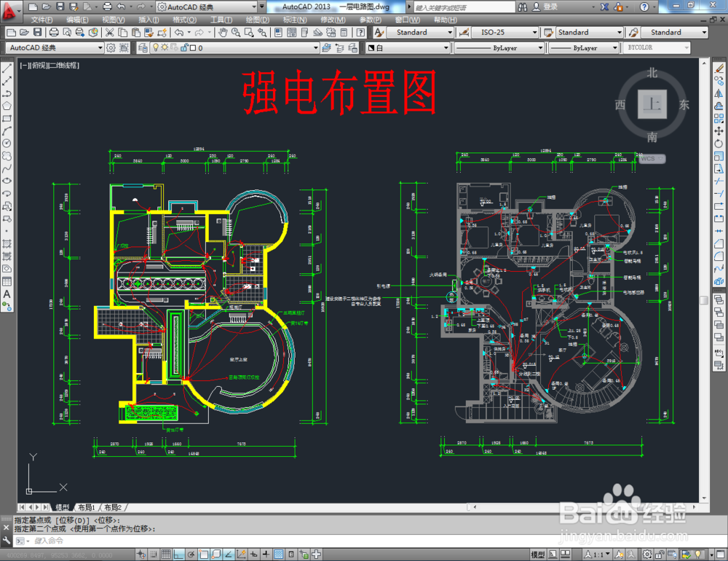Open the 标注(N) menu
This screenshot has width=728, height=561.
click(295, 20)
